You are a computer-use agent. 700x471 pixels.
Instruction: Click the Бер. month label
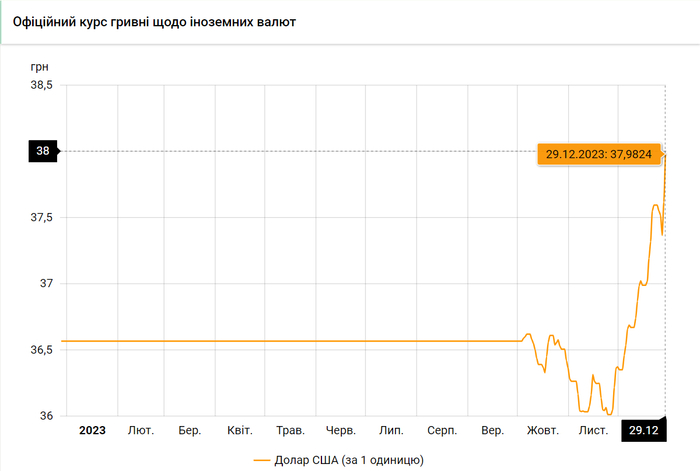190,430
